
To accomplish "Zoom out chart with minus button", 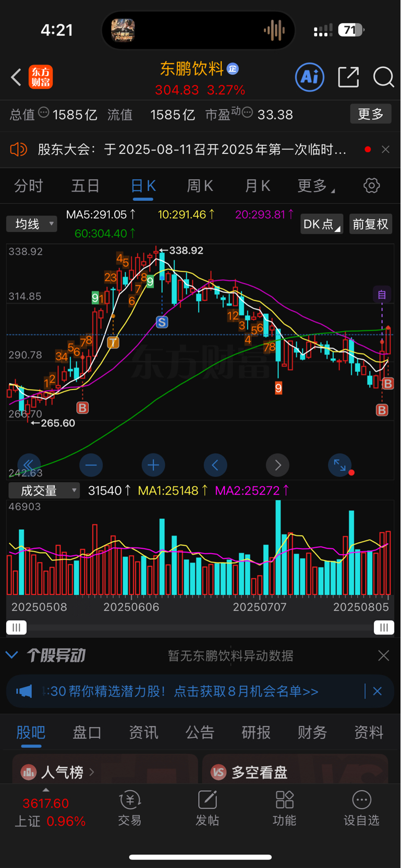I will [x=91, y=464].
